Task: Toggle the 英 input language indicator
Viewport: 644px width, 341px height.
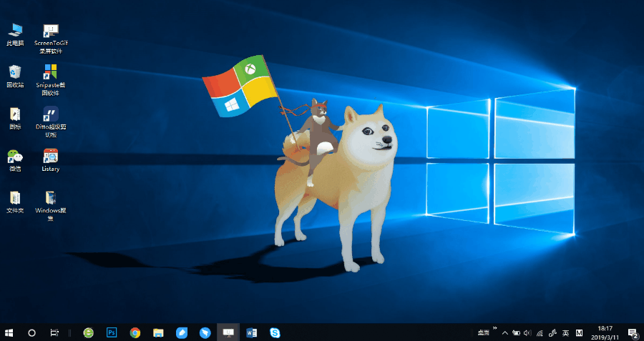Action: click(x=565, y=333)
